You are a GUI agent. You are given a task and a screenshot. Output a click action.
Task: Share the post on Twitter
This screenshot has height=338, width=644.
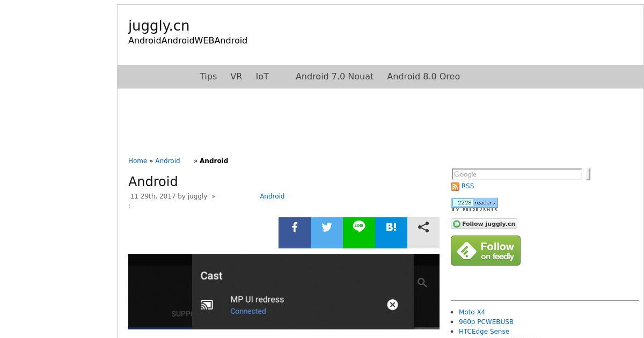point(326,233)
